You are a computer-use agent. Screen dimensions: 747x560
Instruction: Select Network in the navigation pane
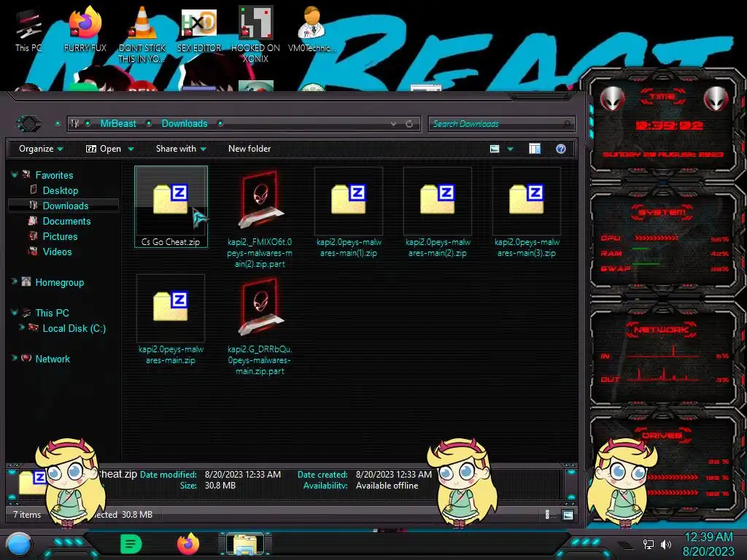(x=53, y=359)
